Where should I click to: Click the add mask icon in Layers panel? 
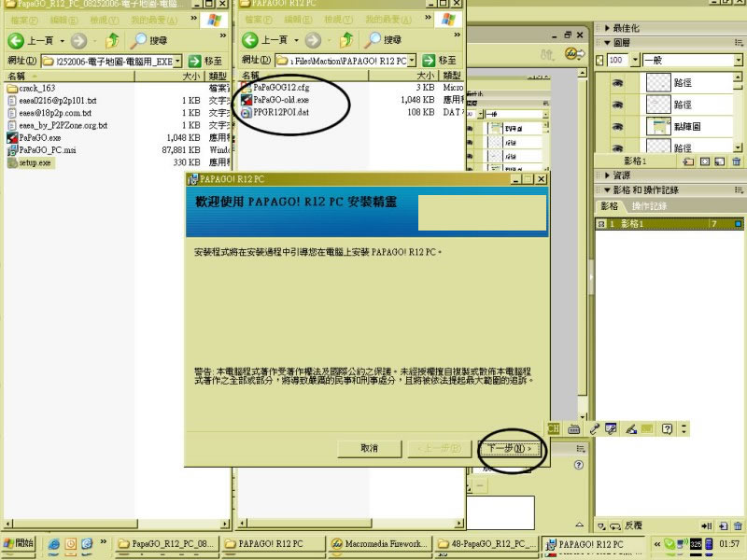click(x=706, y=161)
